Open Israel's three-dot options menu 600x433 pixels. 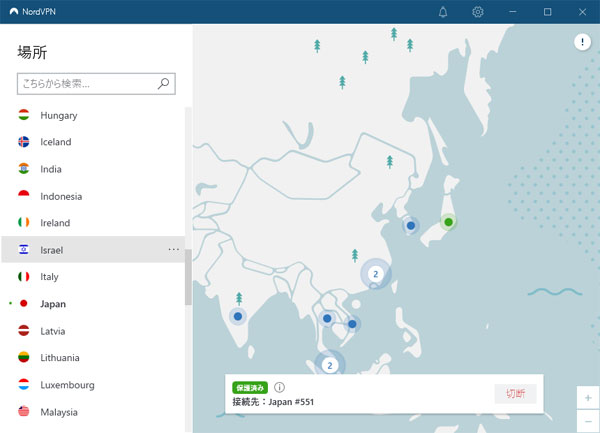174,249
